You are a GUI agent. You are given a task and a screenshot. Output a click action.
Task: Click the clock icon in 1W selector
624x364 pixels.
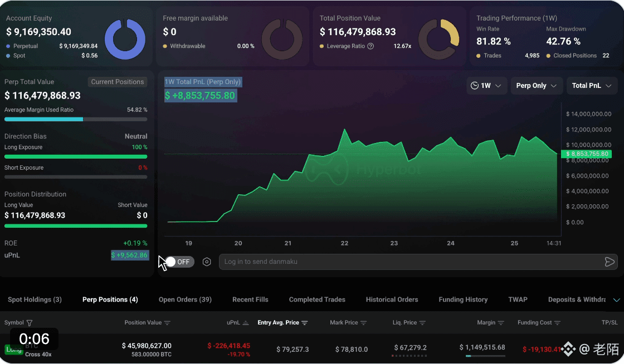click(474, 86)
